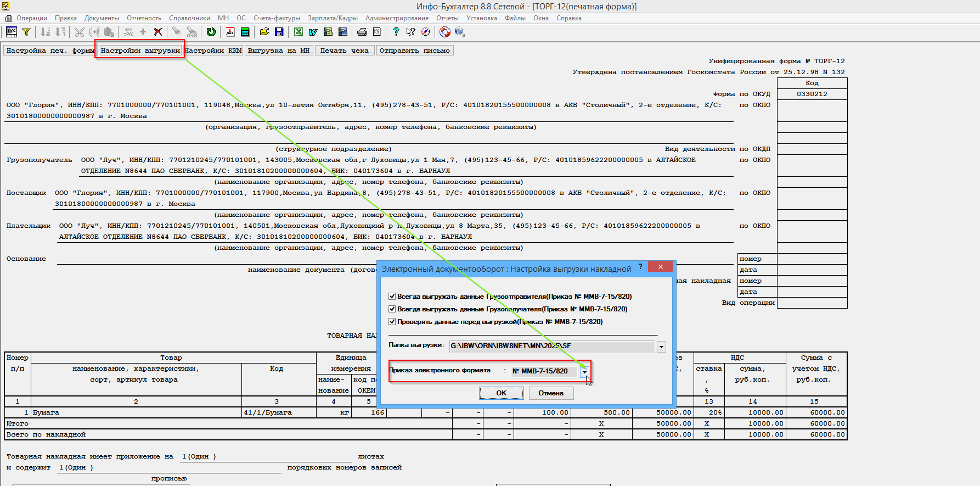Click the 'Грузополучатель' label

click(x=40, y=160)
